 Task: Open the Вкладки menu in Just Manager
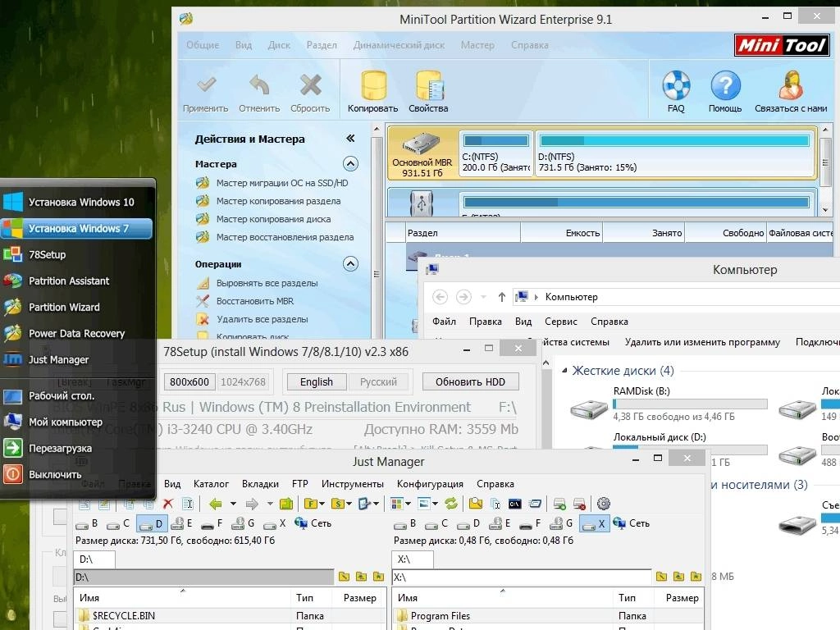260,484
